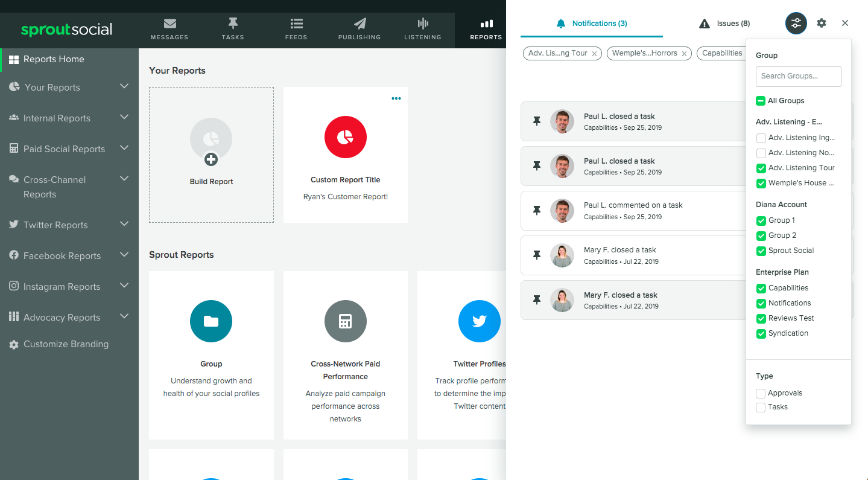This screenshot has width=868, height=480.
Task: Open the Messages inbox icon
Action: 169,24
